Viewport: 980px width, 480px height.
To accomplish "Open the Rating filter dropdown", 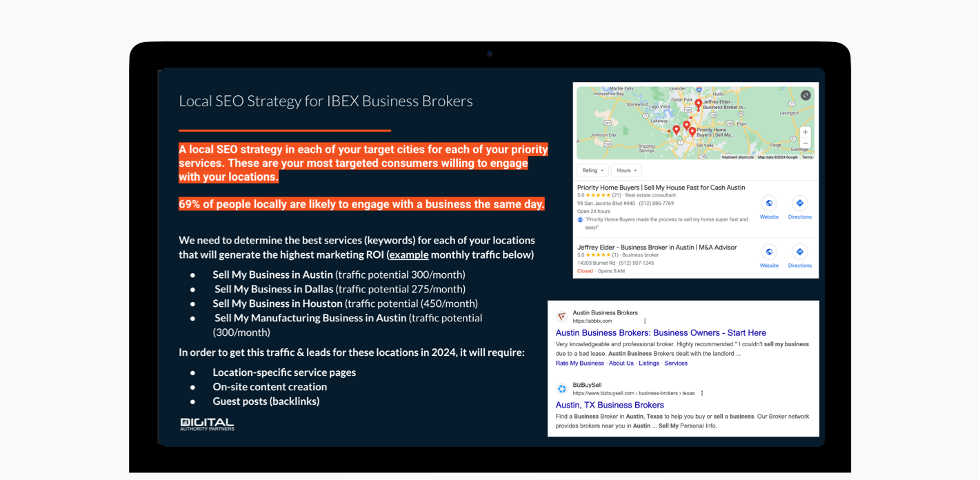I will pos(592,170).
